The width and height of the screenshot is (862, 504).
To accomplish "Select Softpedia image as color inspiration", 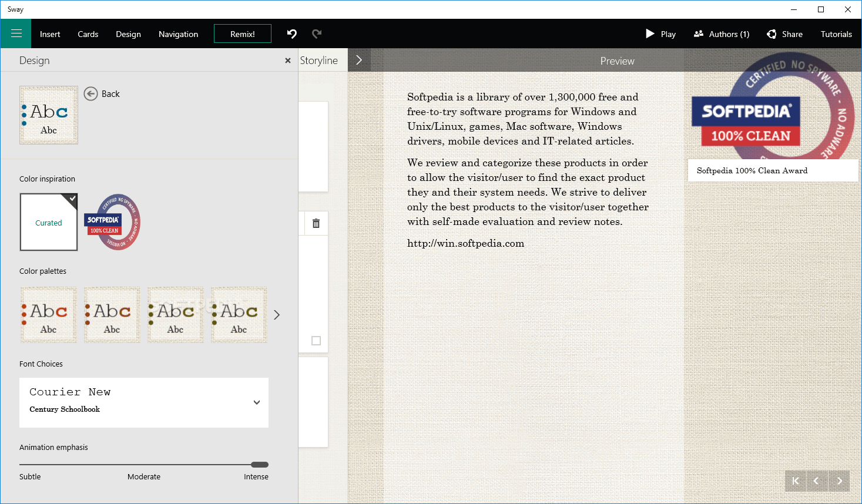I will click(x=112, y=222).
